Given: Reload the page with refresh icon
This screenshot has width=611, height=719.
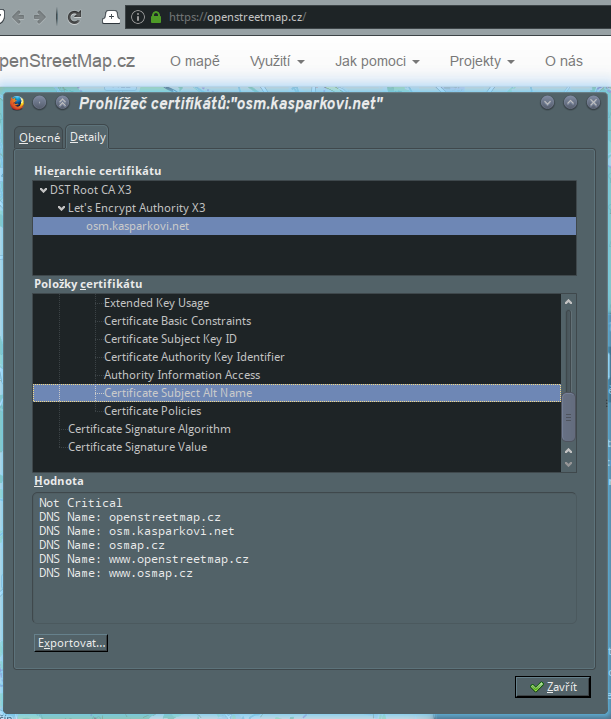Looking at the screenshot, I should [x=74, y=17].
